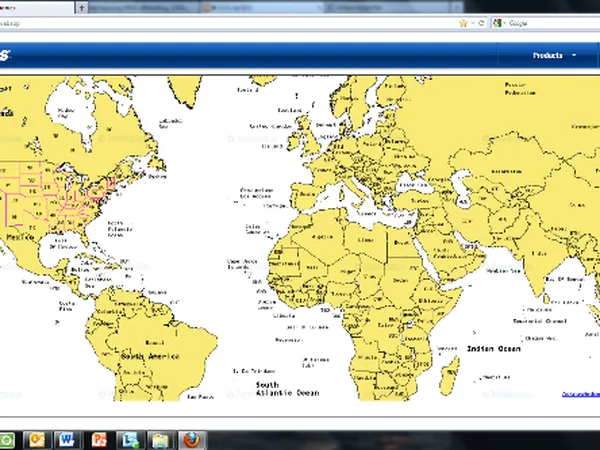Open the history dropdown arrow beside the bookmark star
Image resolution: width=600 pixels, height=450 pixels.
473,23
